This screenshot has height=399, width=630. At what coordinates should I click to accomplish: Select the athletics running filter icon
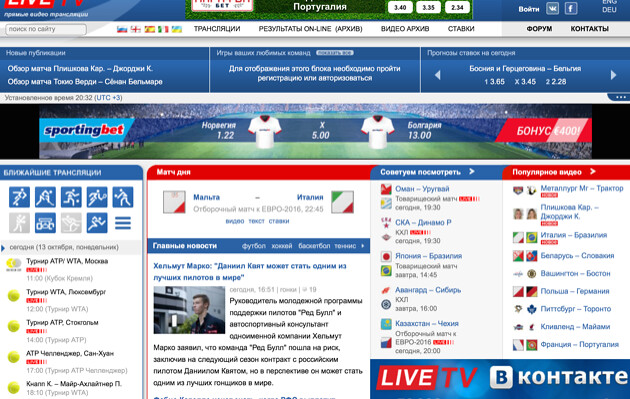(x=97, y=223)
